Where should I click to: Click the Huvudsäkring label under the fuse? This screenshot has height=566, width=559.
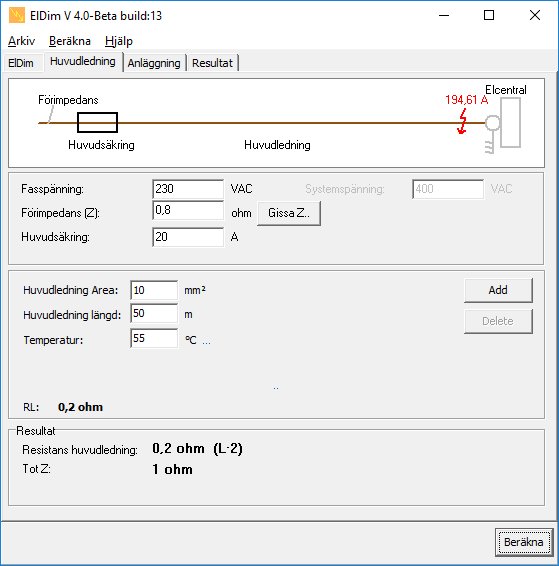(101, 145)
